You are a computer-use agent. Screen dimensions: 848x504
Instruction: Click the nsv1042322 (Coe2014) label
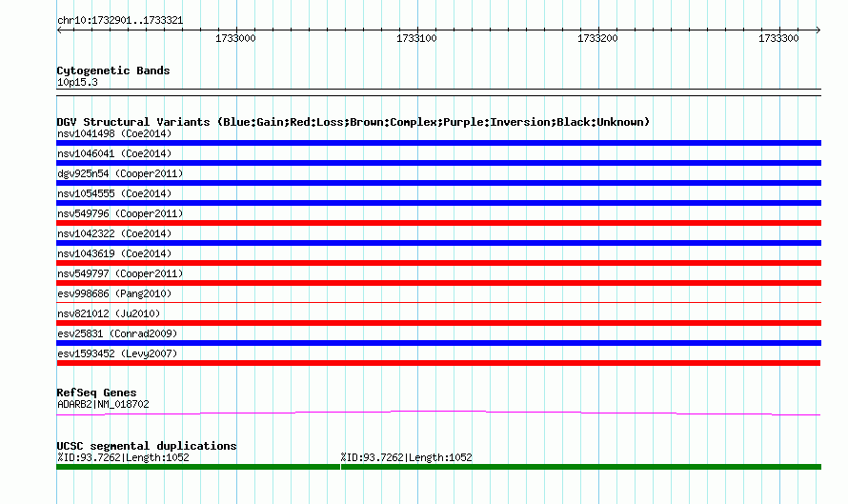click(114, 233)
